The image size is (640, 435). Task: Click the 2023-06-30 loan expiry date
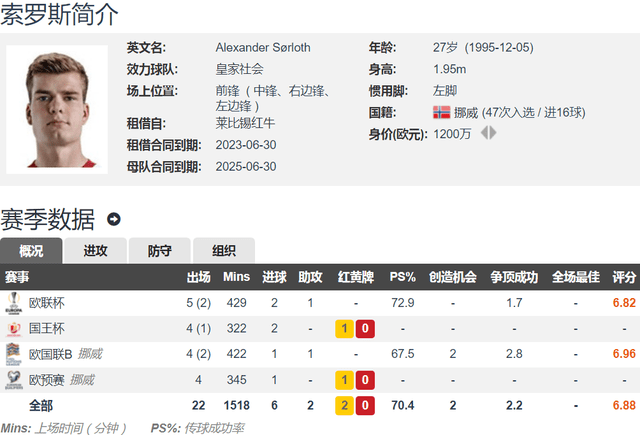pyautogui.click(x=246, y=145)
